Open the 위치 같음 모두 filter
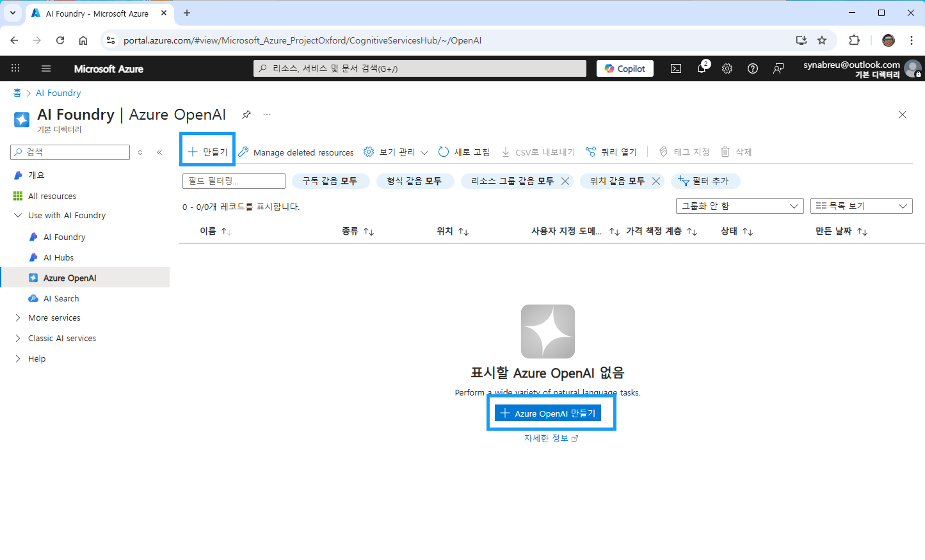Viewport: 925px width, 560px height. pos(617,181)
